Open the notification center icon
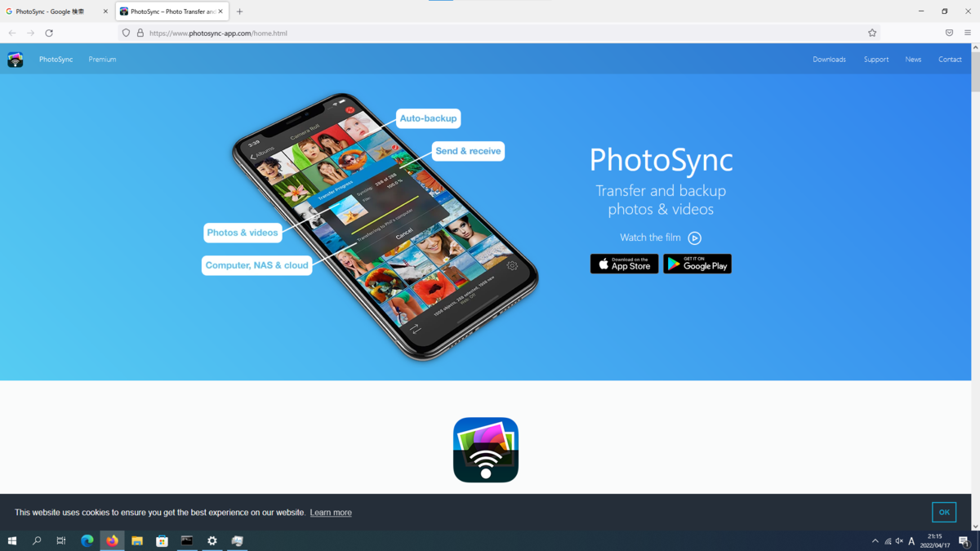 tap(964, 541)
